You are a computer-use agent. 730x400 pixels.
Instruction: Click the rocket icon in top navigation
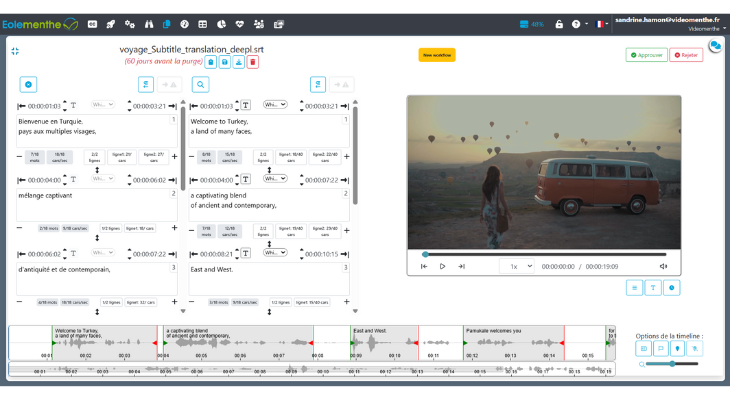pyautogui.click(x=111, y=24)
